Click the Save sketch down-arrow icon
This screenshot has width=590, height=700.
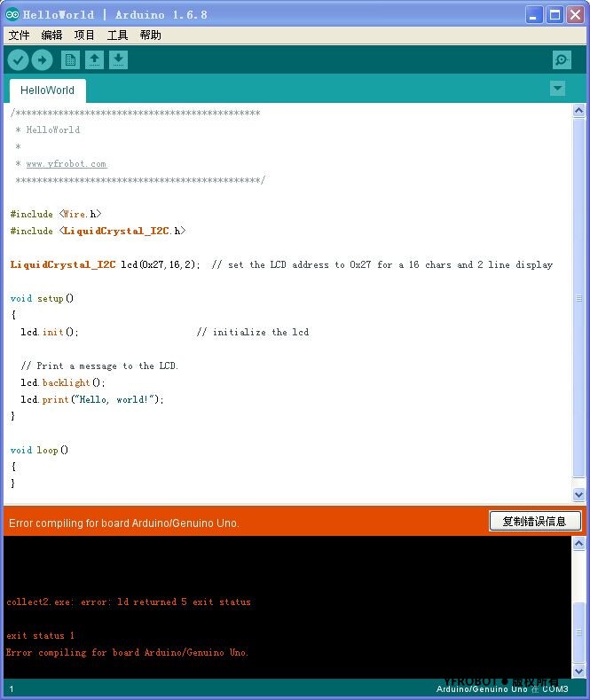pyautogui.click(x=118, y=59)
